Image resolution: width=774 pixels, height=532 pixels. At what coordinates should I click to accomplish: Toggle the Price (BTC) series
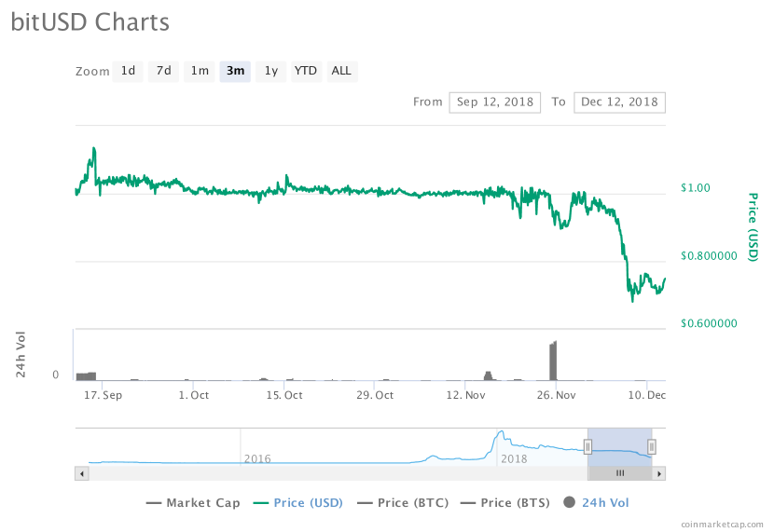(403, 503)
